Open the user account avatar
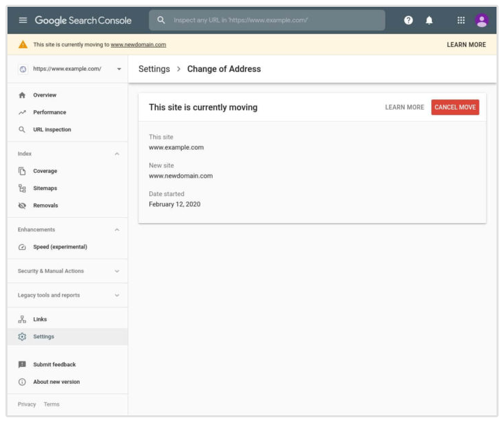Screen dimensions: 504x422 pyautogui.click(x=482, y=20)
